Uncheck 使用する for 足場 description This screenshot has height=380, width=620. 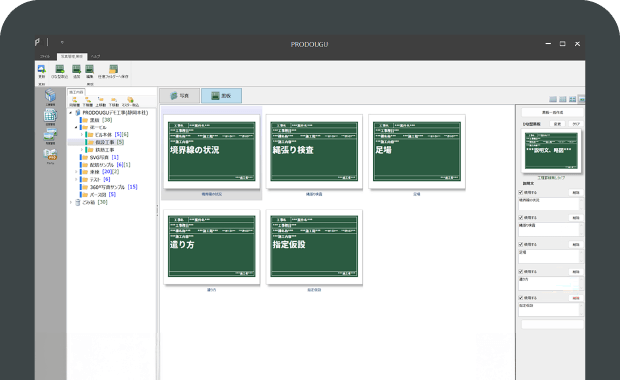(x=521, y=245)
